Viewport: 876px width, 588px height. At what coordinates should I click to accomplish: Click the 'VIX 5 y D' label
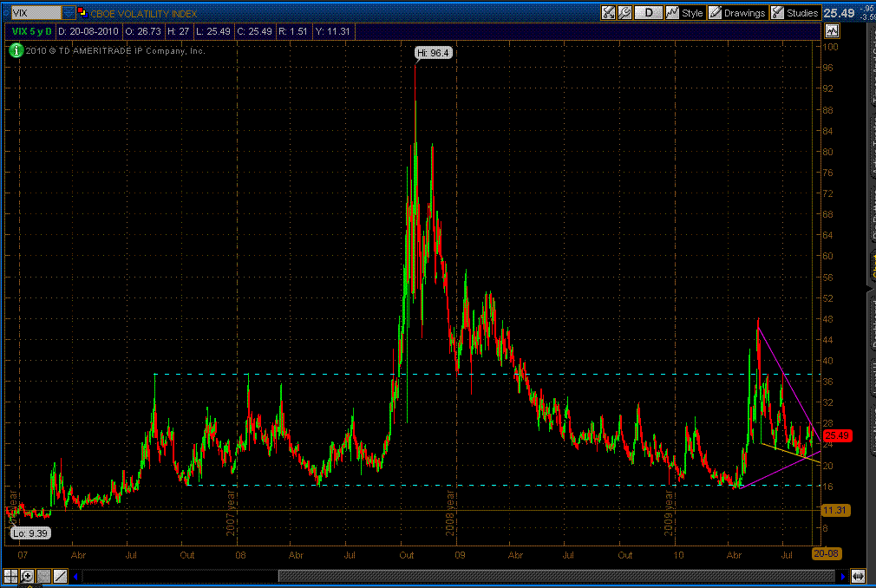click(x=31, y=31)
